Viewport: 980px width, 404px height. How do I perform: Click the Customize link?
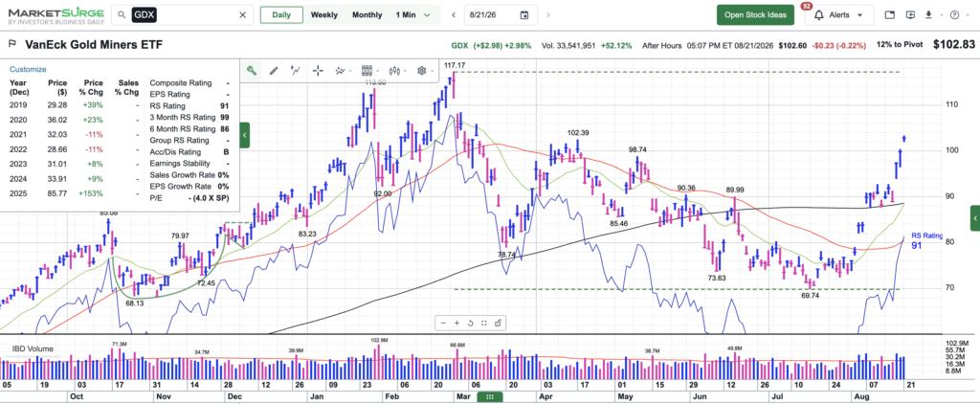pos(28,70)
